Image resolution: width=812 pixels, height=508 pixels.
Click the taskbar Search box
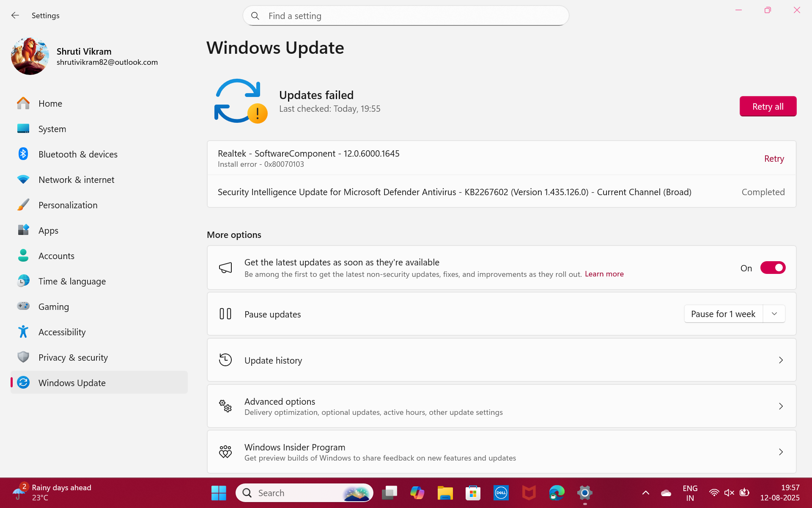[304, 493]
